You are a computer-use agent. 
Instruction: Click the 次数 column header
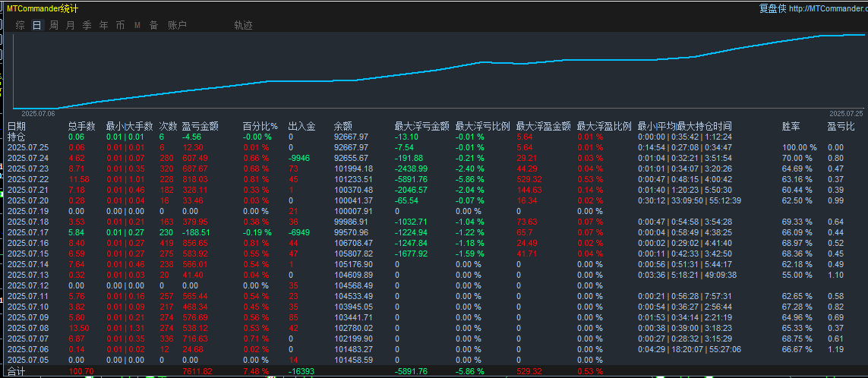point(169,126)
